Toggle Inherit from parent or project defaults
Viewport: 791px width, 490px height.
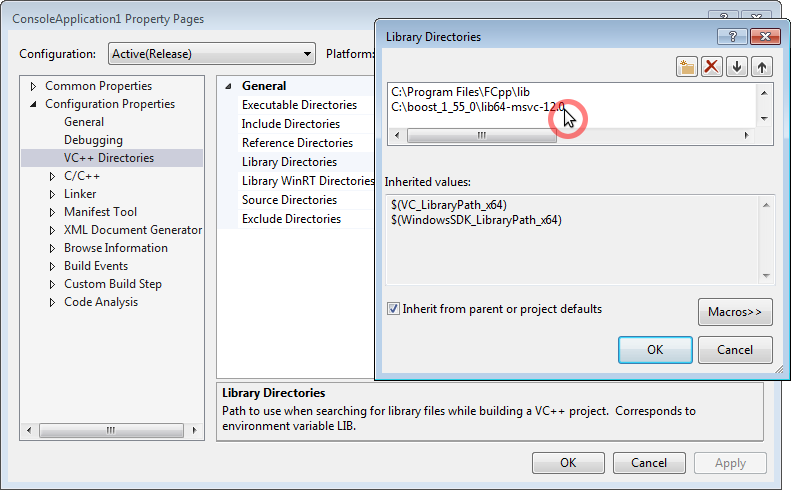(393, 309)
